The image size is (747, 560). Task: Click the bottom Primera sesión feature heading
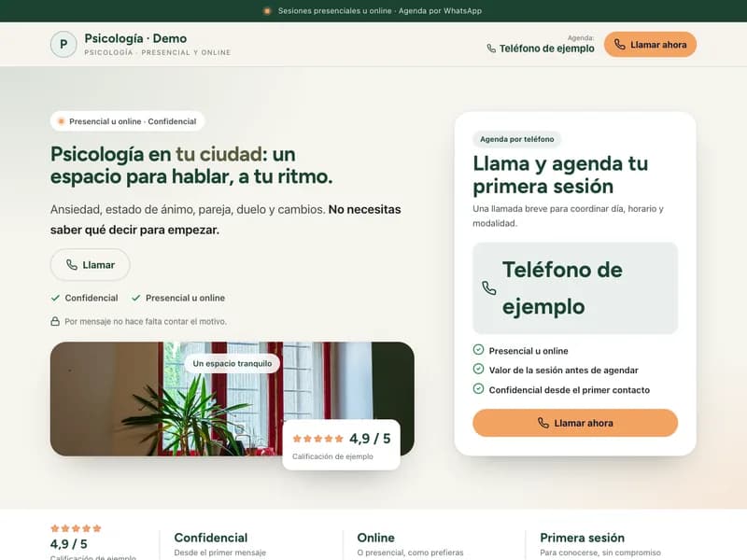582,538
